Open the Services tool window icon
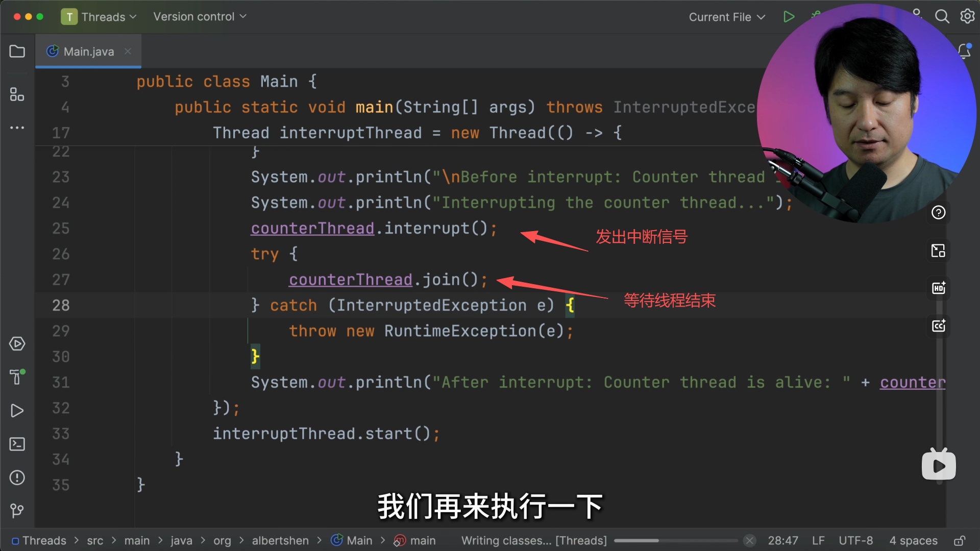 tap(17, 344)
